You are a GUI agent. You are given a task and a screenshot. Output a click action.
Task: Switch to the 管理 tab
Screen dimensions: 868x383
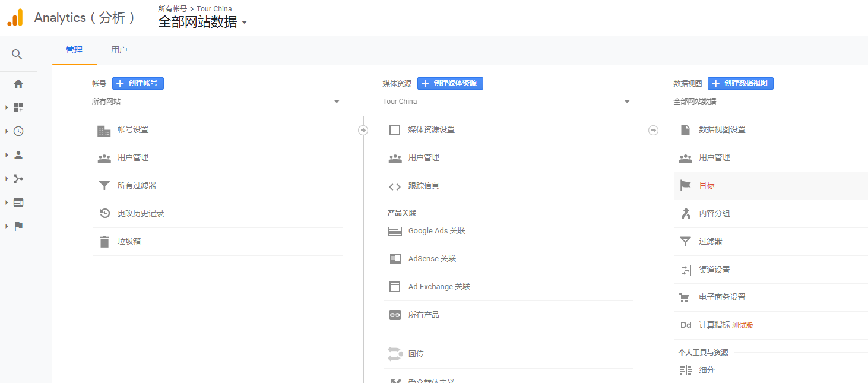click(74, 50)
